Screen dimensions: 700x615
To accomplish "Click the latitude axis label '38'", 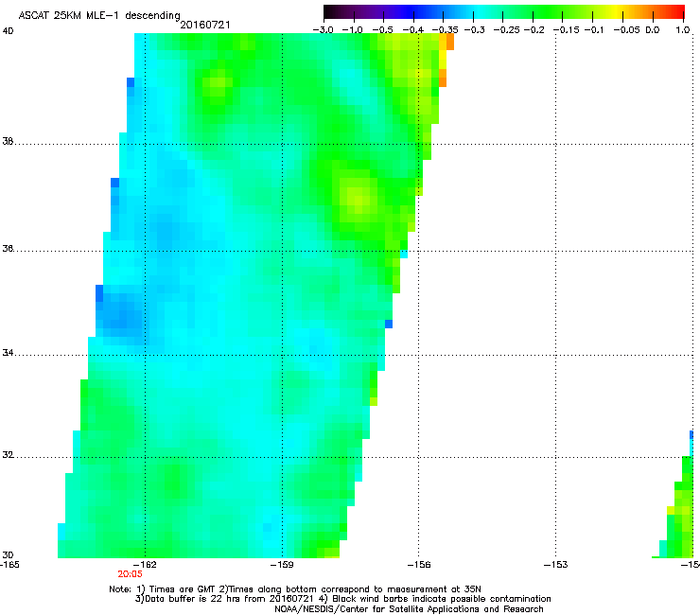I will pyautogui.click(x=8, y=142).
